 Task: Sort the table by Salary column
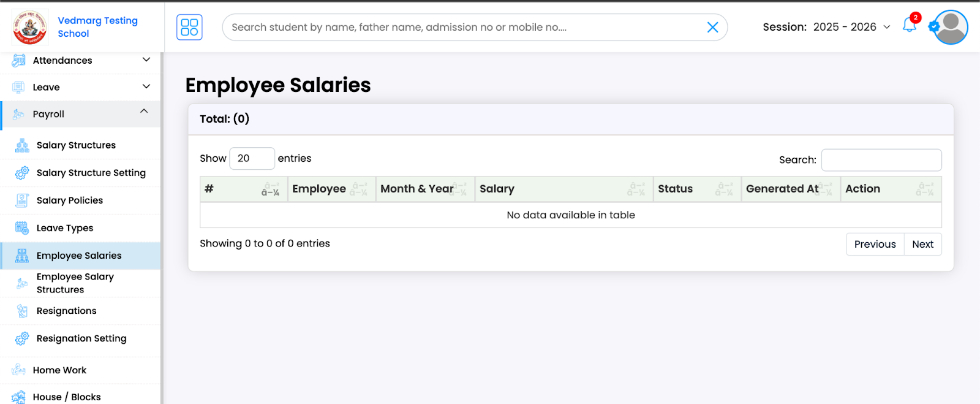(x=497, y=189)
